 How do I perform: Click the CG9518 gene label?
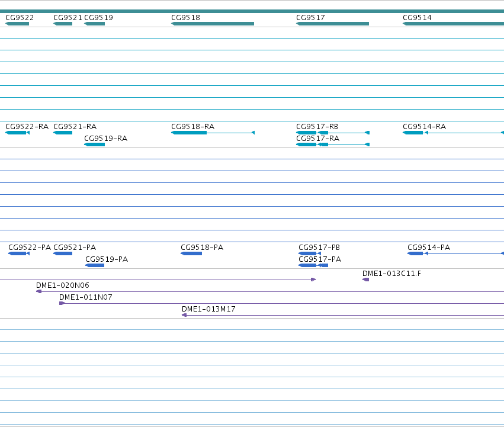click(186, 18)
